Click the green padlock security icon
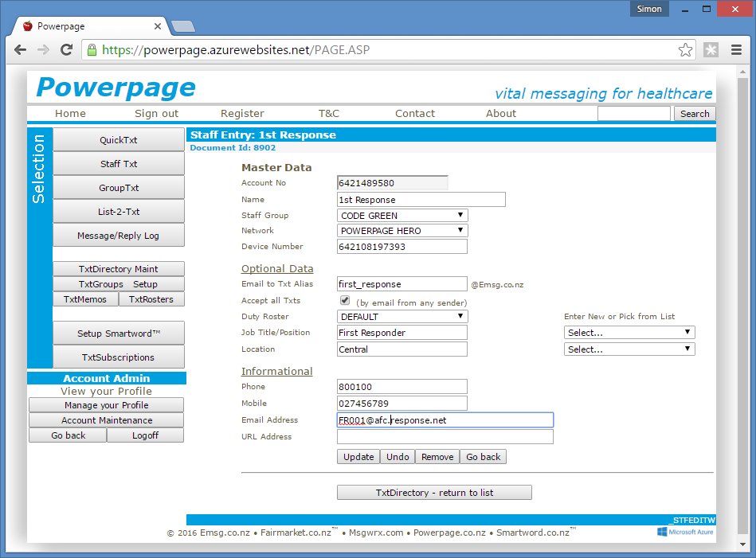 [x=92, y=50]
